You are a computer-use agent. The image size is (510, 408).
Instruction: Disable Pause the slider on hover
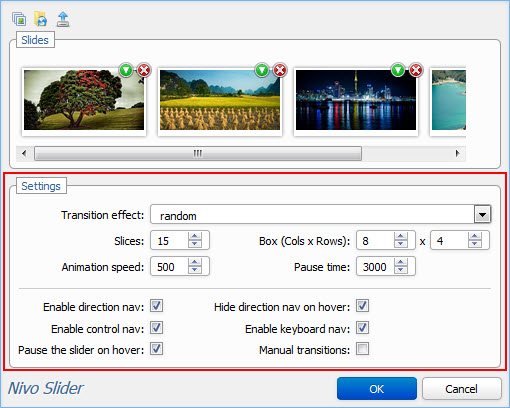point(156,349)
